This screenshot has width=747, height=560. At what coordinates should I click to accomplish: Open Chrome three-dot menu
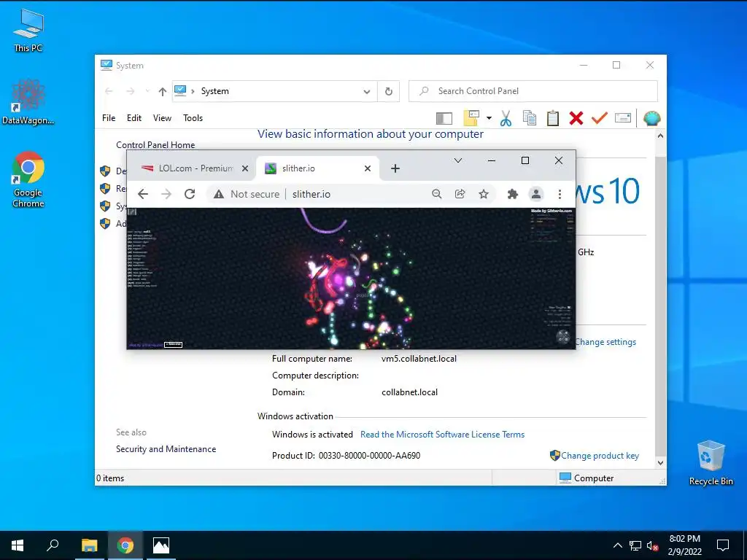pyautogui.click(x=560, y=194)
